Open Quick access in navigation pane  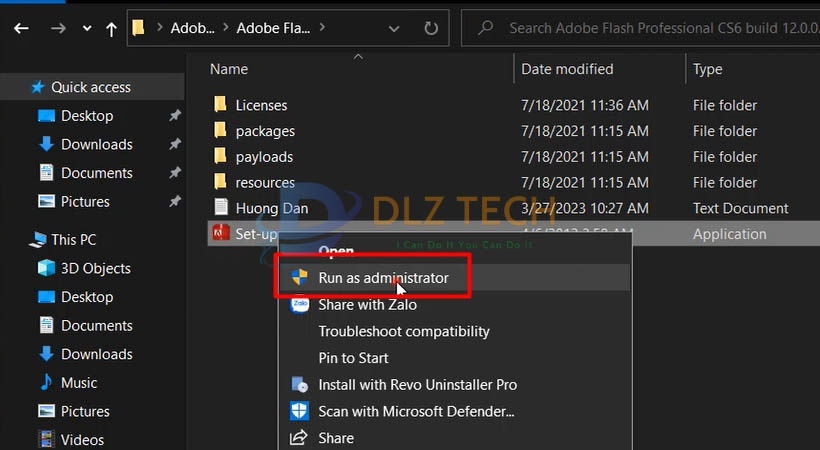[90, 87]
